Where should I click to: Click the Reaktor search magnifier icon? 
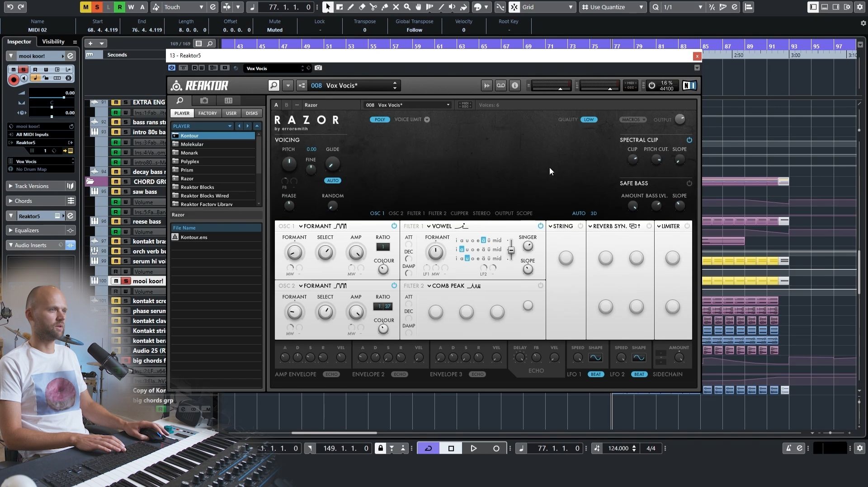tap(274, 85)
